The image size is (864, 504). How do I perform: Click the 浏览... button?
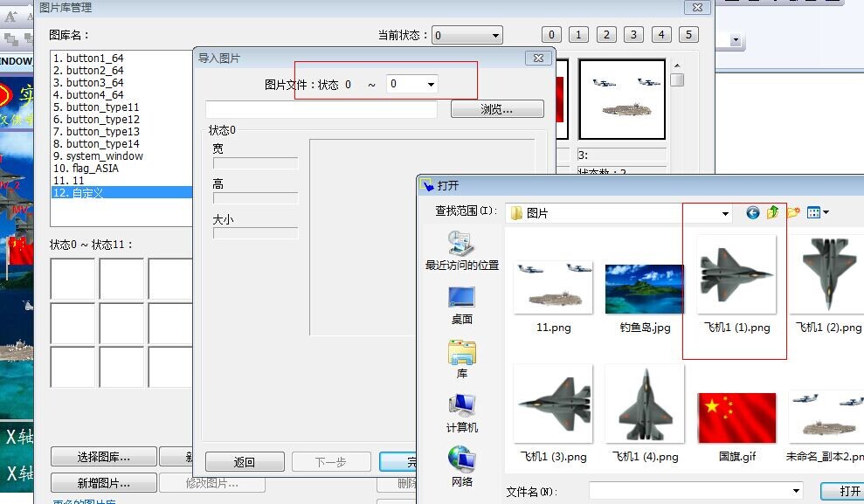pyautogui.click(x=497, y=110)
